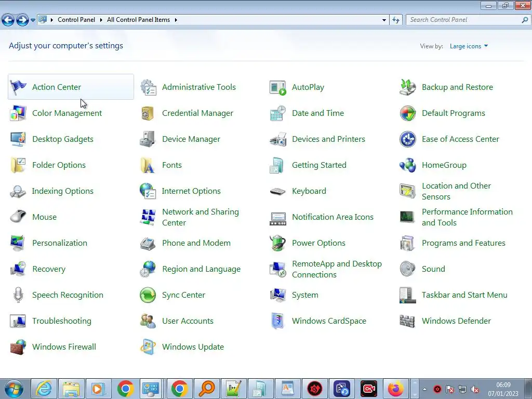Open the recent pages arrow beside Forward
This screenshot has height=399, width=532.
pyautogui.click(x=33, y=20)
